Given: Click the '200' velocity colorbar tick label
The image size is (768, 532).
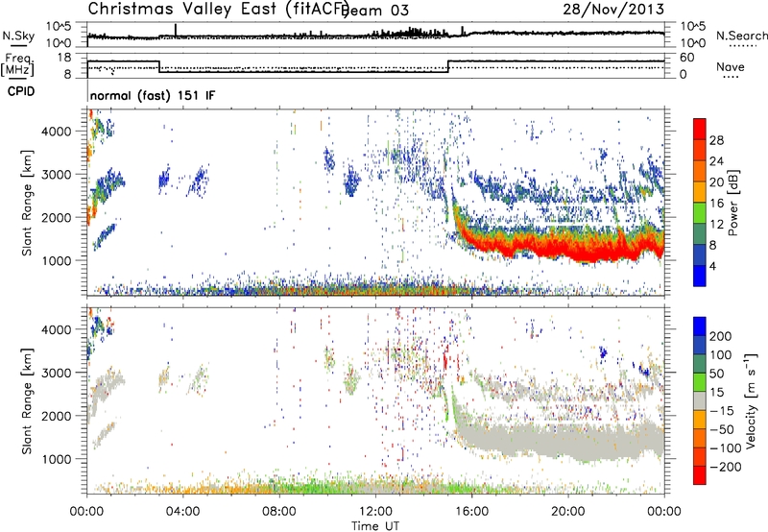Looking at the screenshot, I should (x=720, y=336).
